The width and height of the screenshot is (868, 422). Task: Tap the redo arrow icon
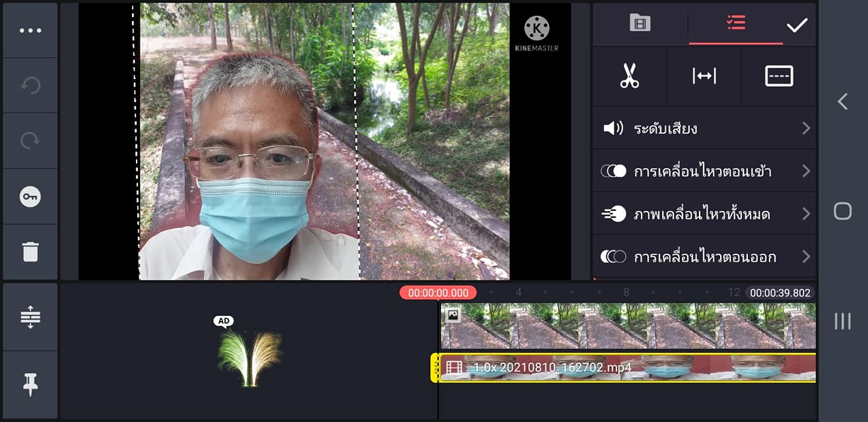tap(30, 141)
